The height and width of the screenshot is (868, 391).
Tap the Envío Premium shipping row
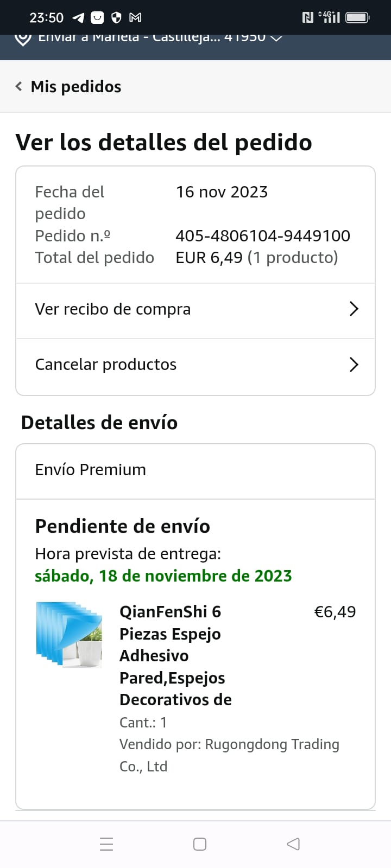pos(195,470)
